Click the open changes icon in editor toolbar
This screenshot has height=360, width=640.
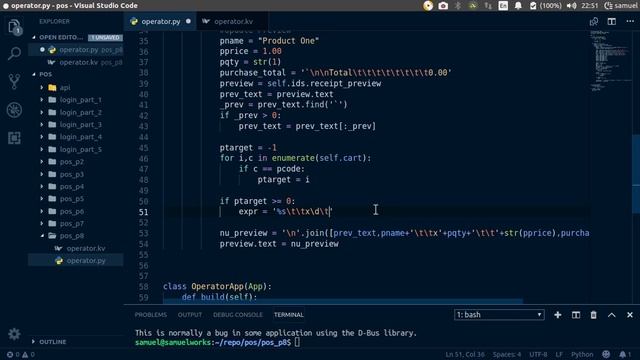pos(593,22)
